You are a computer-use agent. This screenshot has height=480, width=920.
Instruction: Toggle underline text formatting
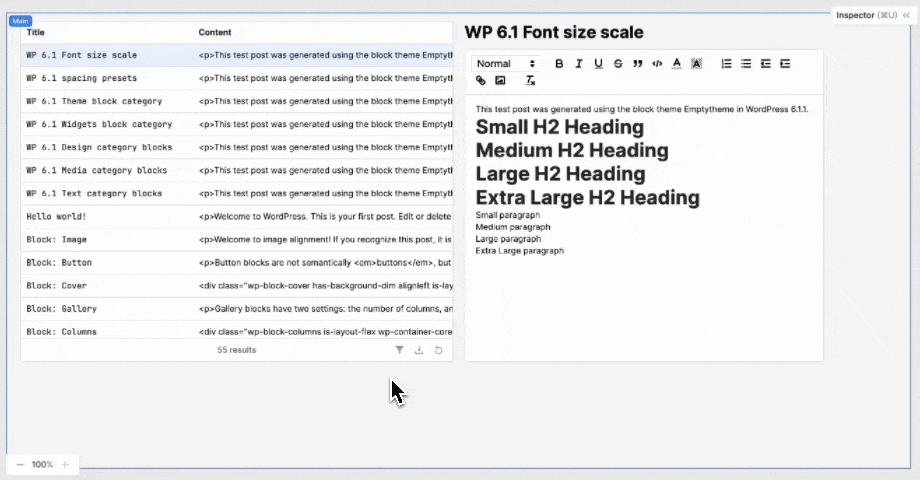click(598, 64)
